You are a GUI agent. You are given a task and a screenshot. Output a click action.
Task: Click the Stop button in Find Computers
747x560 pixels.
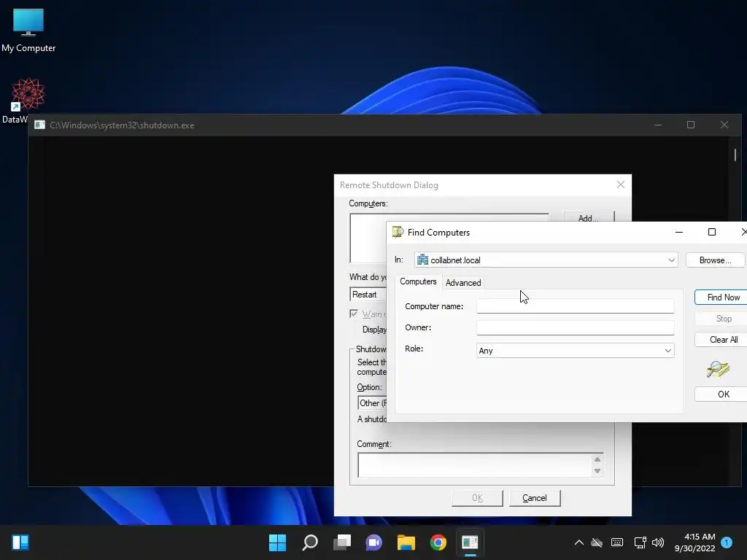(721, 319)
